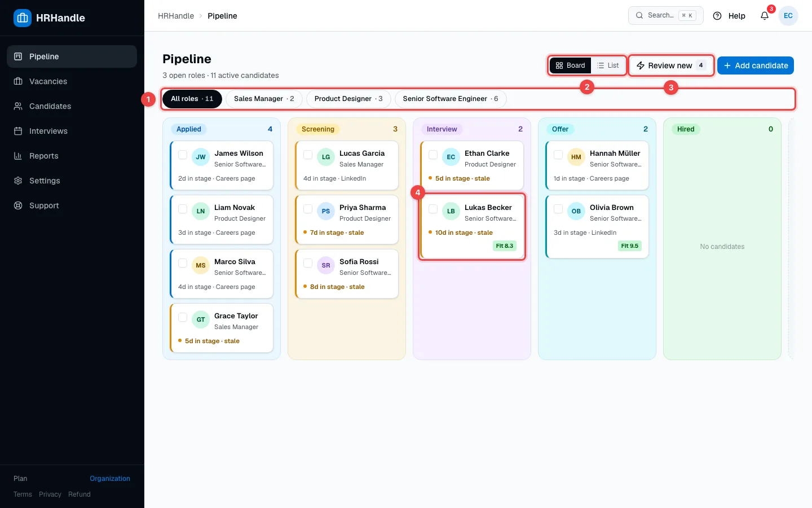Open Candidates in the sidebar
The height and width of the screenshot is (508, 812).
click(x=72, y=106)
